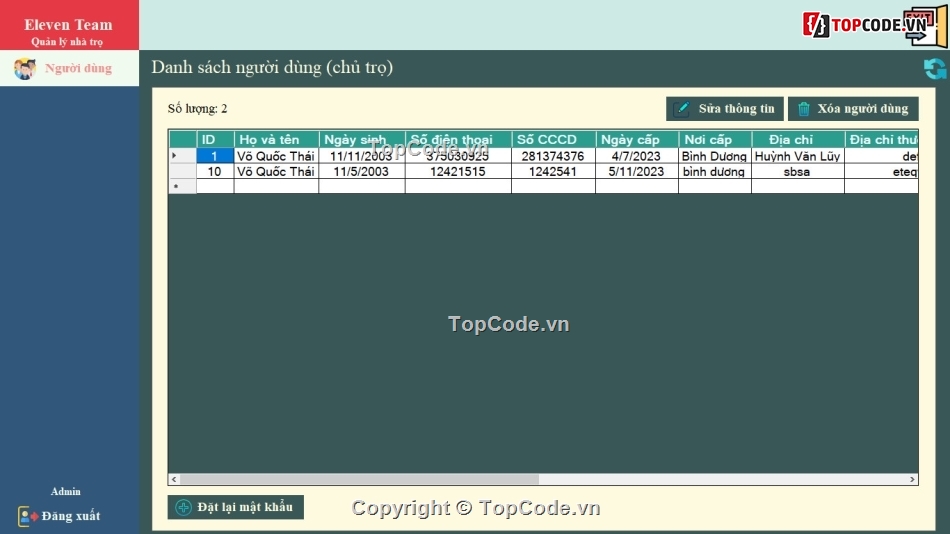Click pencil icon on Sửa thông tin
Viewport: 950px width, 534px height.
(682, 108)
